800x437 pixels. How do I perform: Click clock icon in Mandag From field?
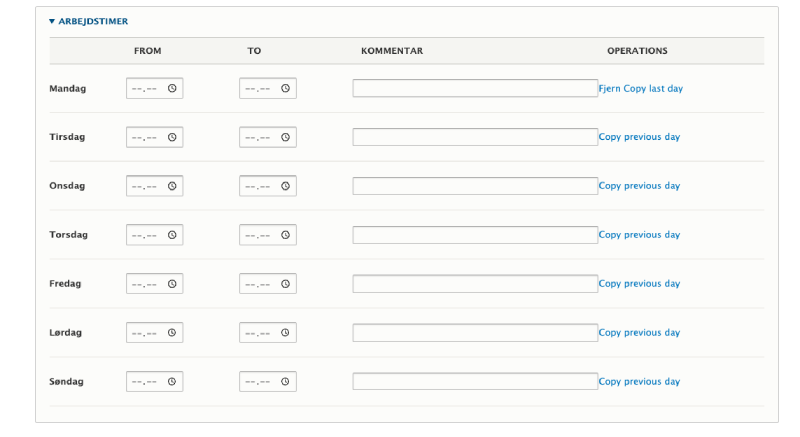coord(172,89)
